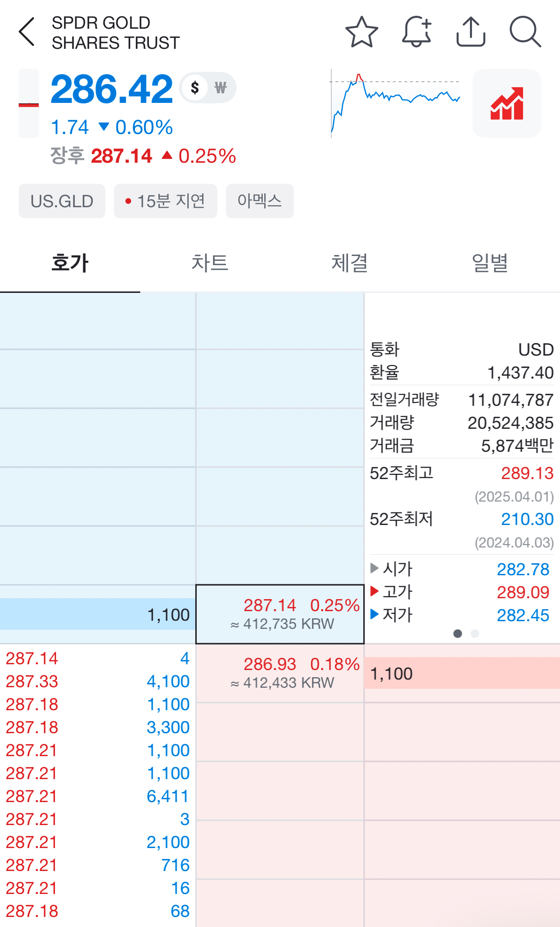Image resolution: width=560 pixels, height=927 pixels.
Task: Tap the 거래량 value 20,524,385
Action: [x=511, y=423]
